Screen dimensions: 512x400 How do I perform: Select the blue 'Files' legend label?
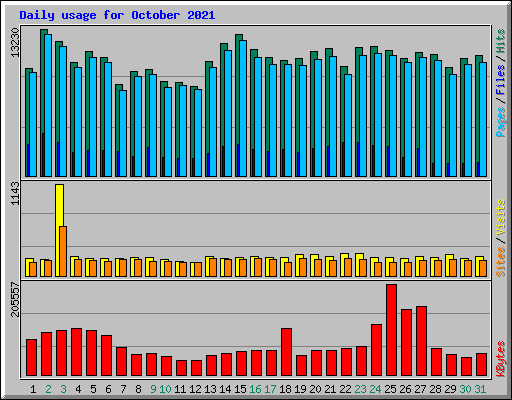point(501,80)
